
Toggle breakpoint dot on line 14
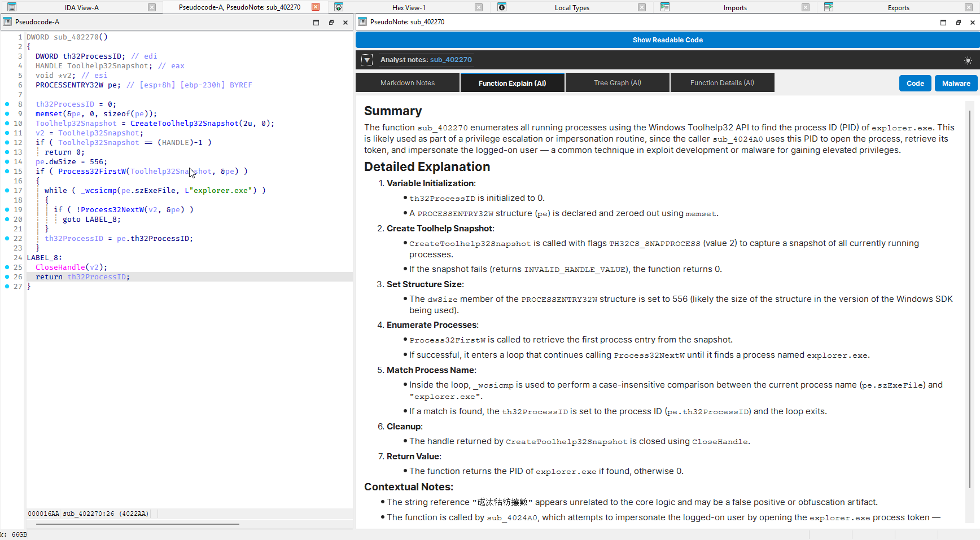tap(7, 162)
